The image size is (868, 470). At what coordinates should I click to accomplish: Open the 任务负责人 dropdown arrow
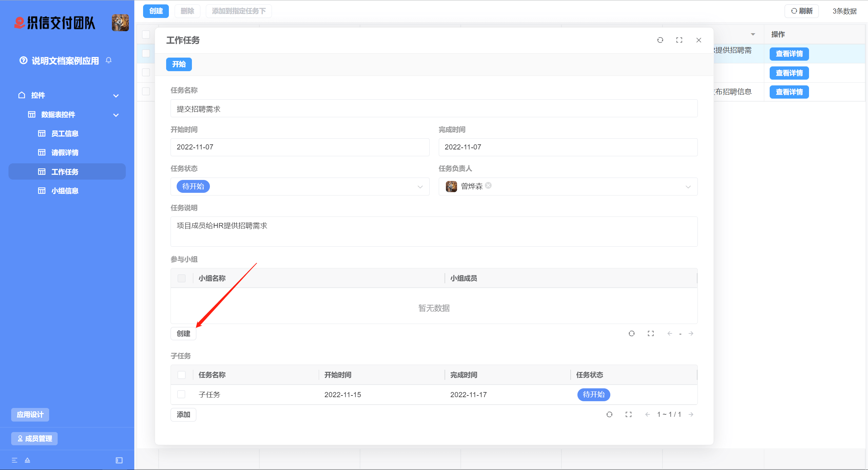click(x=688, y=187)
